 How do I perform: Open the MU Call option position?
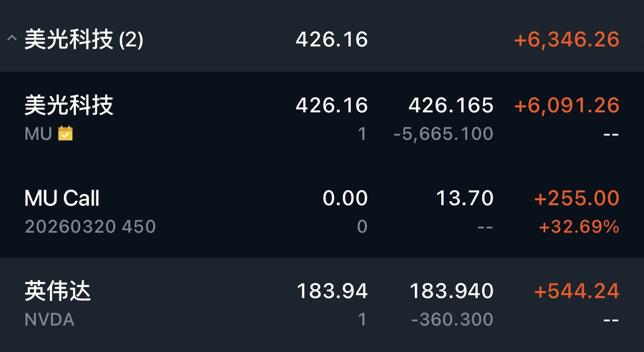click(x=62, y=199)
